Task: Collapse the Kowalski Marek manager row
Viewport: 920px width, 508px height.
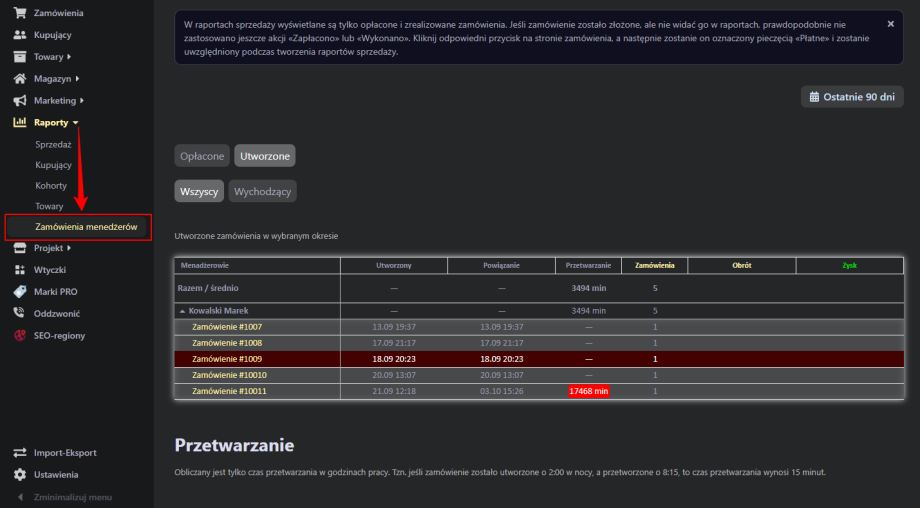Action: click(182, 311)
